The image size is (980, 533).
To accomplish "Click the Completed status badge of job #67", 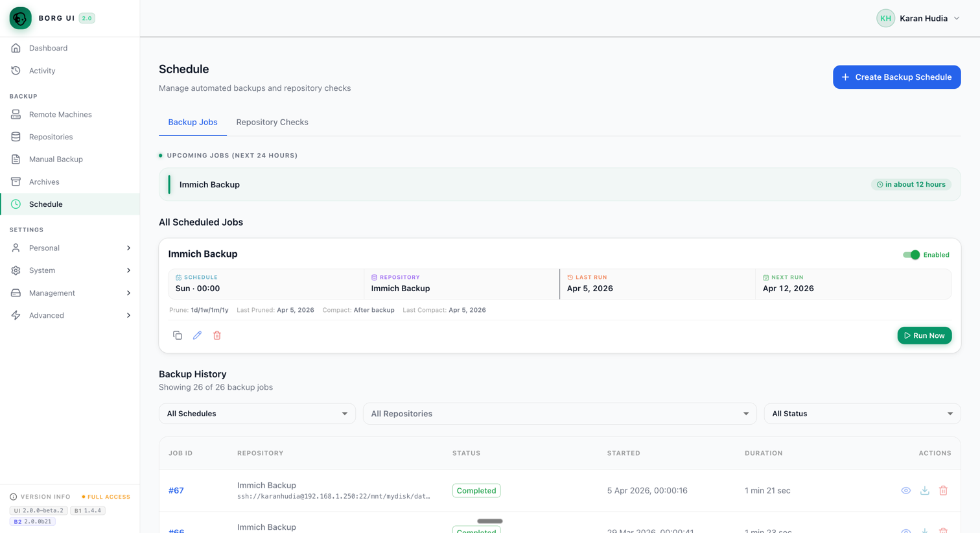I will coord(476,491).
